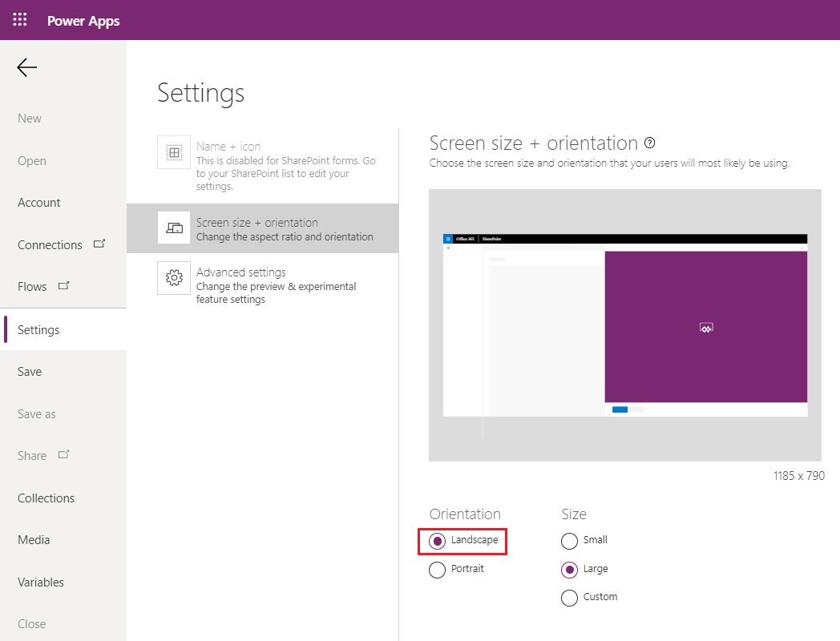Click the external link icon next to Share

(64, 454)
